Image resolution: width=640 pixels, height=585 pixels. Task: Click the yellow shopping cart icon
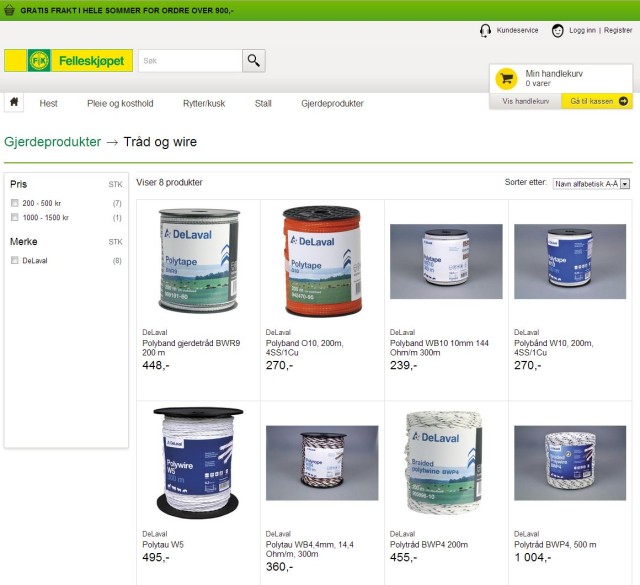pyautogui.click(x=506, y=78)
